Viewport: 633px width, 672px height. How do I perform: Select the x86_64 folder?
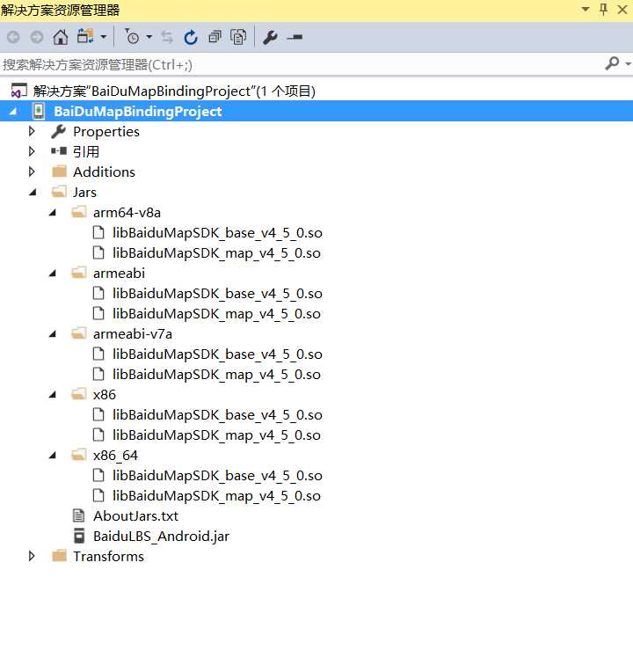tap(116, 456)
